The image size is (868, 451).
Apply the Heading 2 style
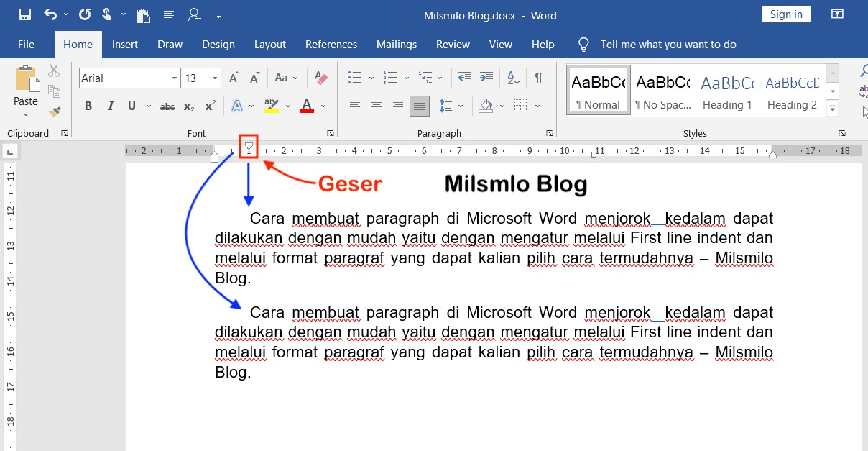(x=792, y=90)
